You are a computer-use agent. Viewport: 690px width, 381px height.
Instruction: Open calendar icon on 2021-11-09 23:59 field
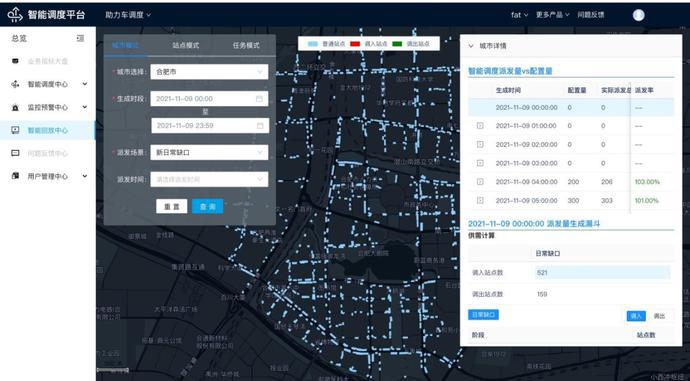pos(260,126)
